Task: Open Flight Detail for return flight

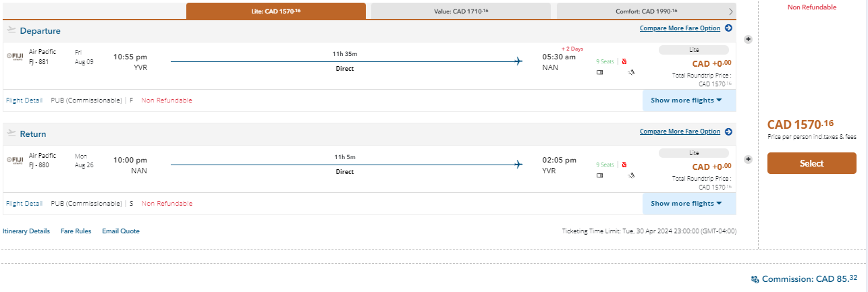Action: (x=24, y=203)
